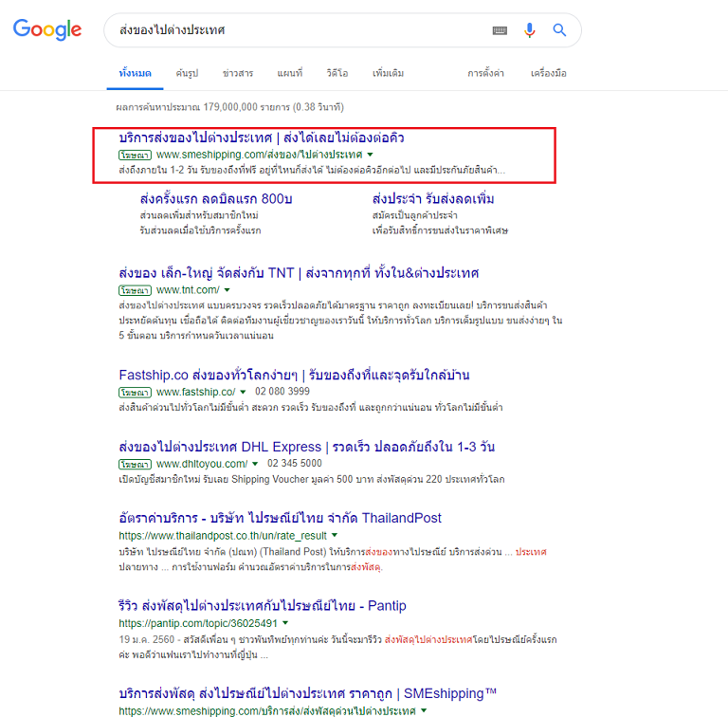Image resolution: width=728 pixels, height=717 pixels.
Task: Switch to the ข่าวสาร tab
Action: pyautogui.click(x=238, y=73)
